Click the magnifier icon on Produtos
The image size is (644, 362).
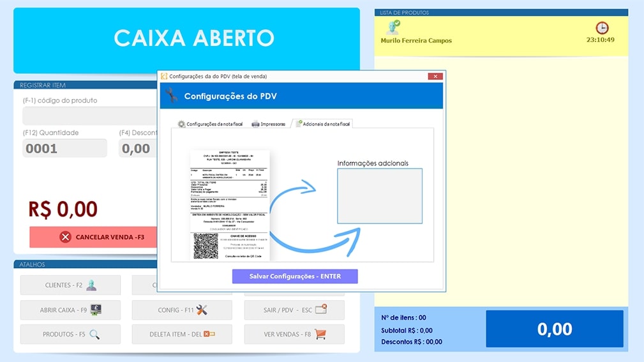94,334
